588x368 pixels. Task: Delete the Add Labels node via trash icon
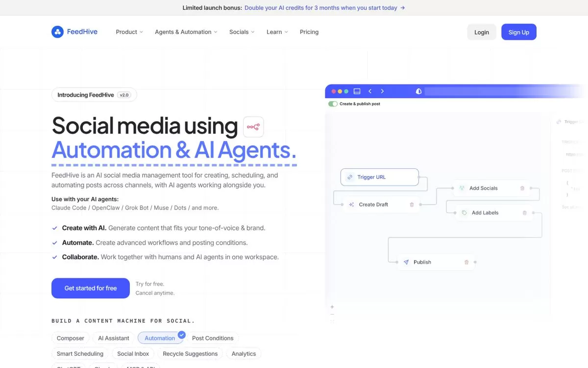[525, 213]
